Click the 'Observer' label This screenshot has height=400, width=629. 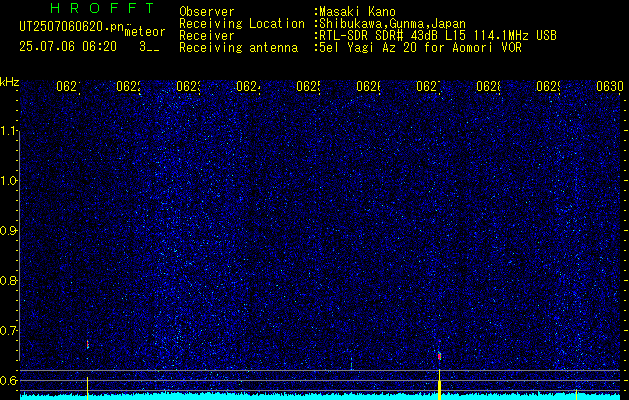pyautogui.click(x=207, y=12)
